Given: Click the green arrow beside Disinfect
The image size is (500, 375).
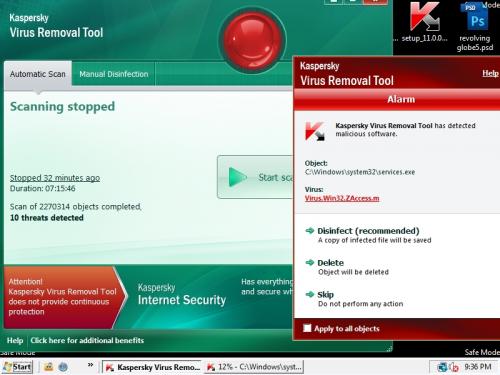Looking at the screenshot, I should (310, 231).
